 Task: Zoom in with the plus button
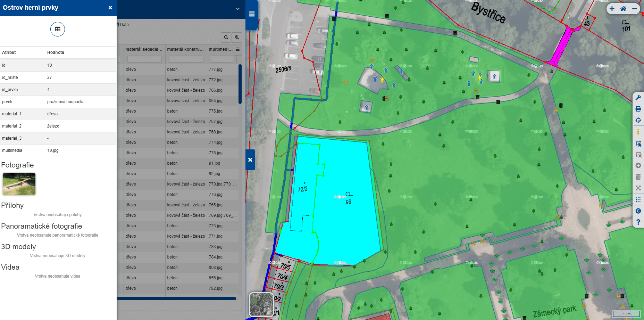click(x=612, y=9)
